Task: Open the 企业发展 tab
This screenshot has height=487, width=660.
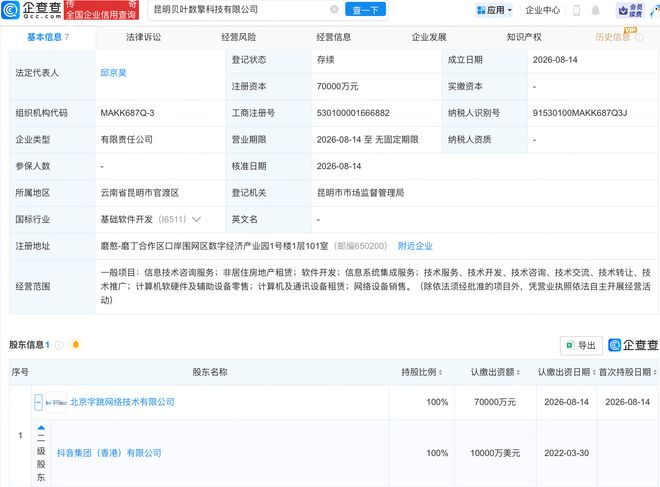Action: pyautogui.click(x=429, y=37)
